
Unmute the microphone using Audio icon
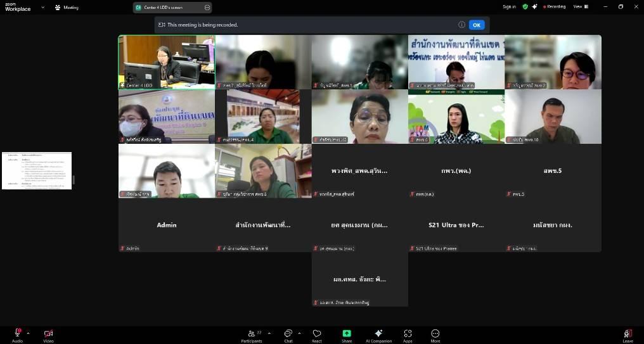[x=17, y=333]
